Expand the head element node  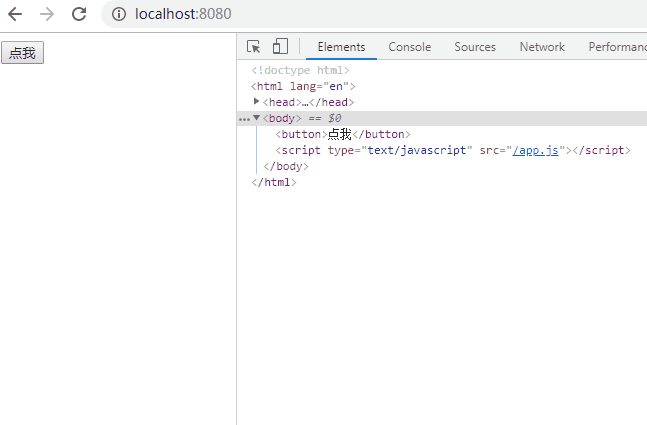click(x=256, y=102)
